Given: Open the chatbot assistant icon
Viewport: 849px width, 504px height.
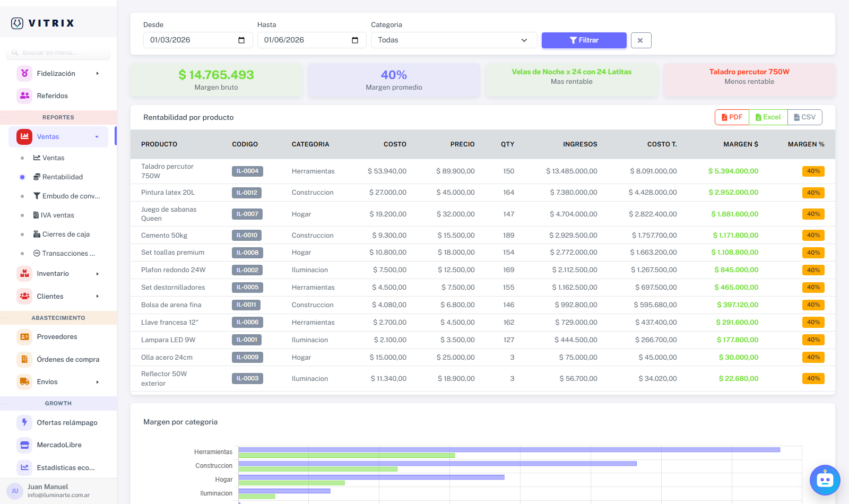Looking at the screenshot, I should [825, 480].
